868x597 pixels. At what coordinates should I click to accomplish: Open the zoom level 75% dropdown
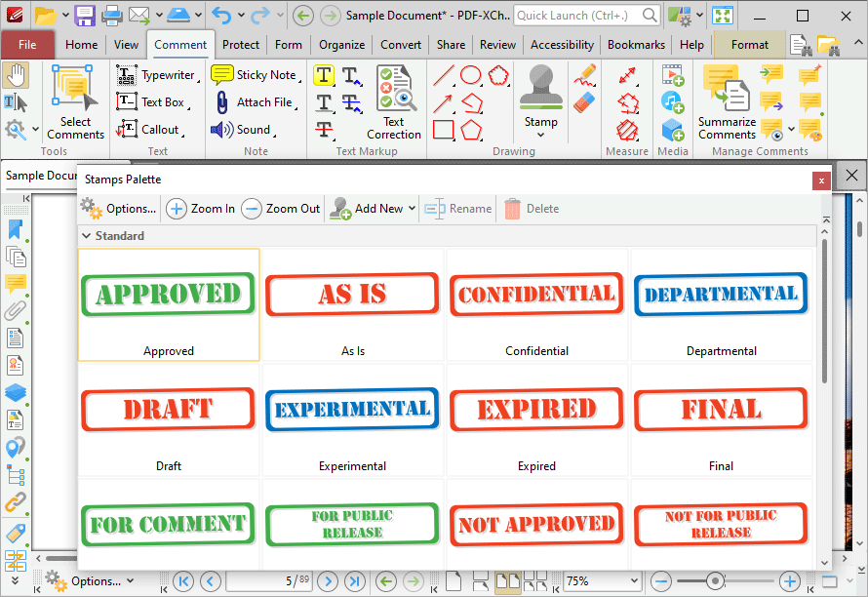634,581
